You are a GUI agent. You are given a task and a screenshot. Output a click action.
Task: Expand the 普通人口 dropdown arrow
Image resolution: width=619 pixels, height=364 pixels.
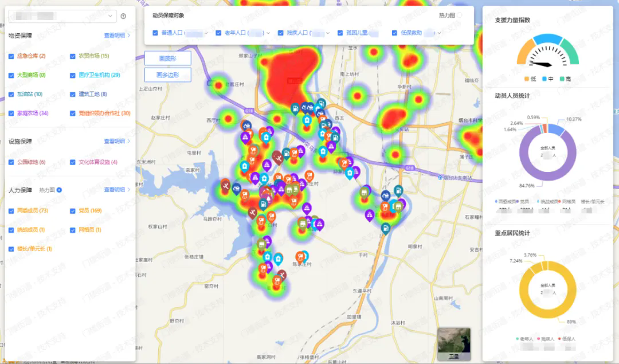click(206, 33)
